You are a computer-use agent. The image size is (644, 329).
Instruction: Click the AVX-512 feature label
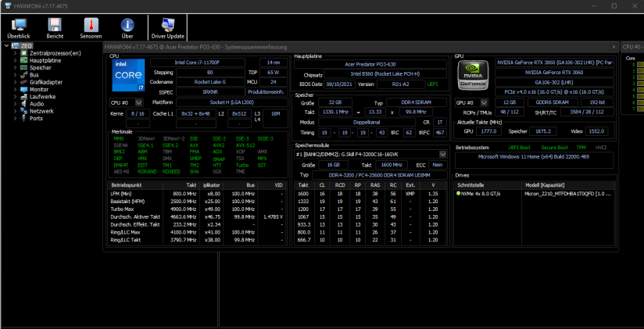click(x=245, y=145)
